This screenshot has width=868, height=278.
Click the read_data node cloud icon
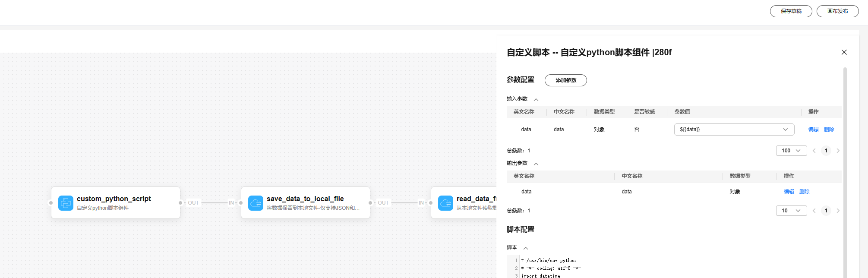pyautogui.click(x=445, y=203)
